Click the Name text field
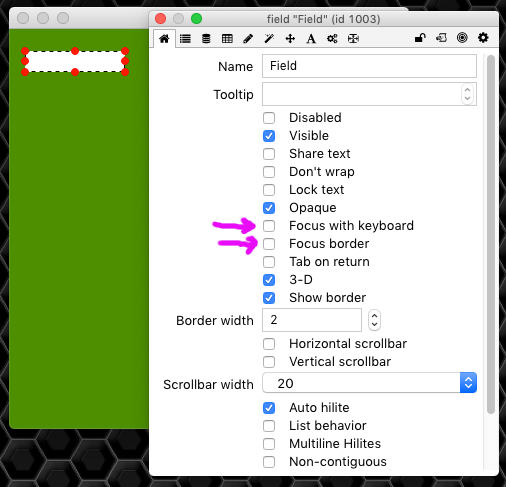The image size is (506, 487). [x=369, y=66]
